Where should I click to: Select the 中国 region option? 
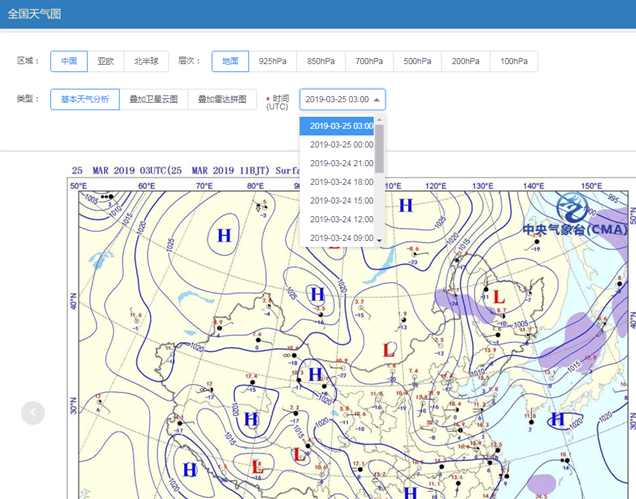[68, 61]
